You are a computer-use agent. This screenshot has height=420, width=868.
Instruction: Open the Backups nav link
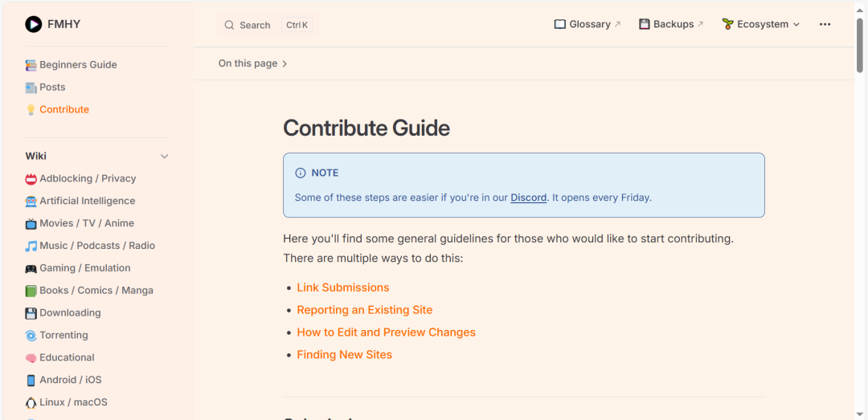671,24
